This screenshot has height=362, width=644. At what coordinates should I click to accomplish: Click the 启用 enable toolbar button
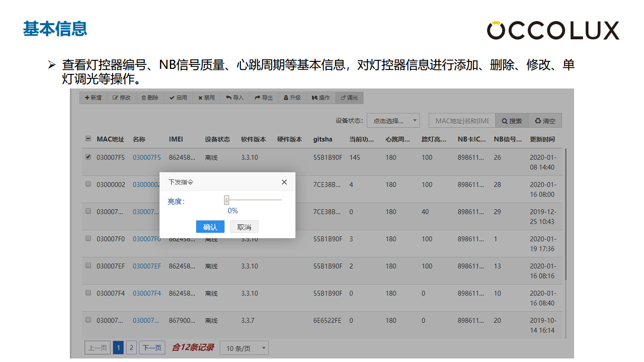[x=178, y=98]
